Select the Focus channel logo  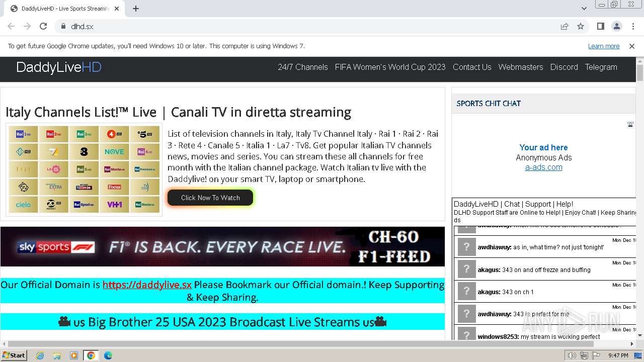(x=114, y=187)
